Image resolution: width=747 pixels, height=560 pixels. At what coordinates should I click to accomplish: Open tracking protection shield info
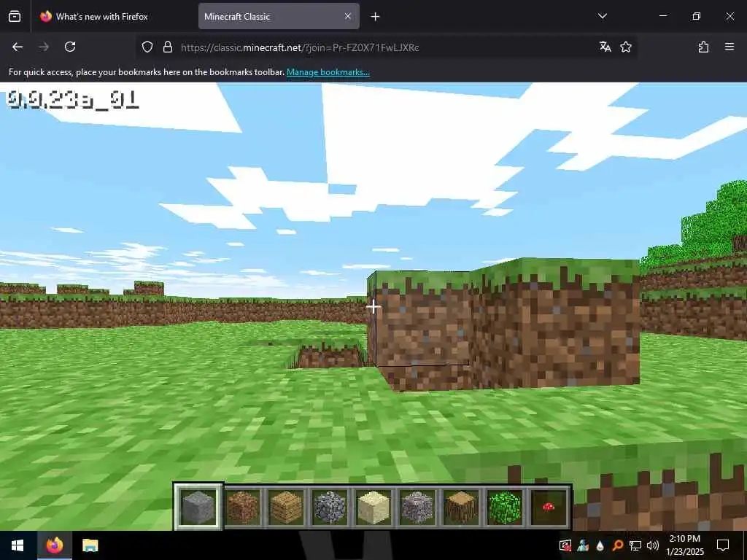147,47
